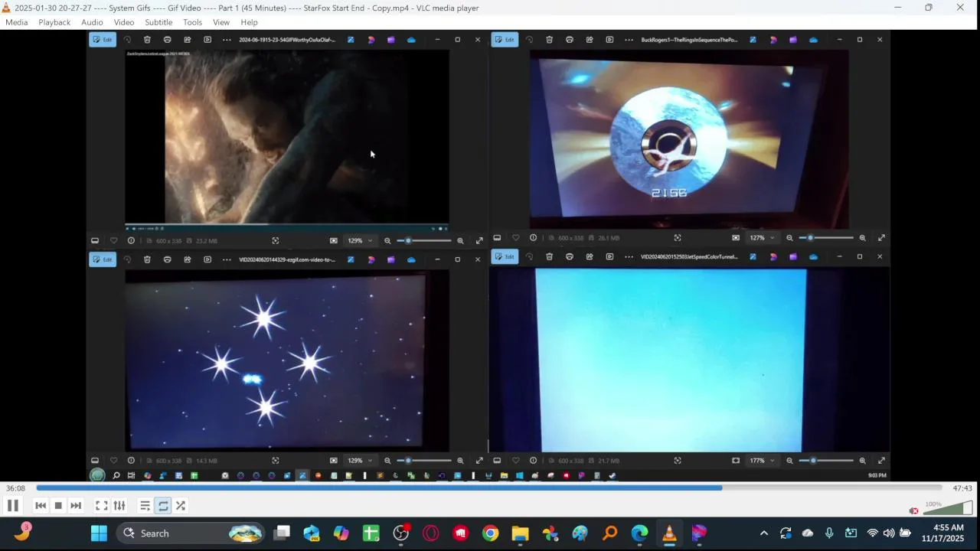The height and width of the screenshot is (551, 980).
Task: Zoom out in JetSpeedColorTunnel window
Action: [789, 461]
